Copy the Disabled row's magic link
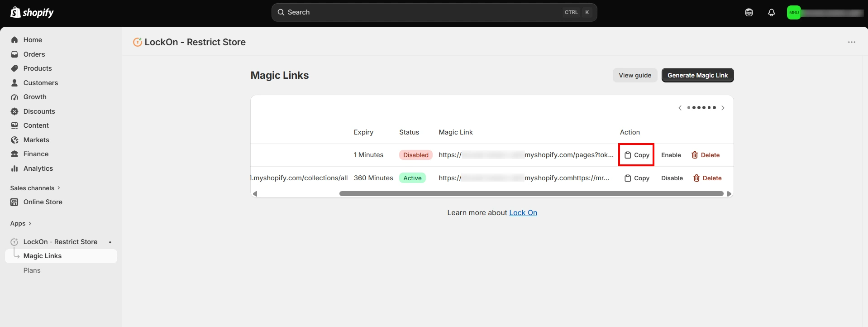The width and height of the screenshot is (868, 327). coord(636,155)
